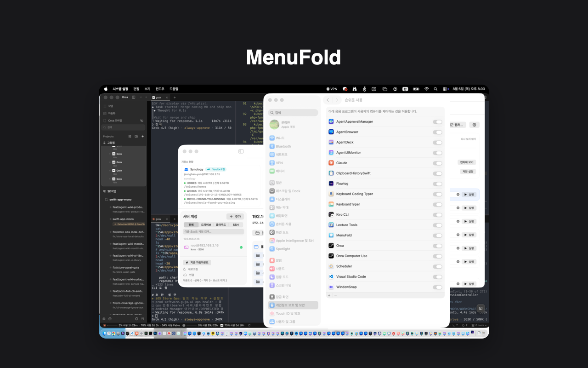588x368 pixels.
Task: Open 네트워크 in System Settings sidebar
Action: coord(293,155)
